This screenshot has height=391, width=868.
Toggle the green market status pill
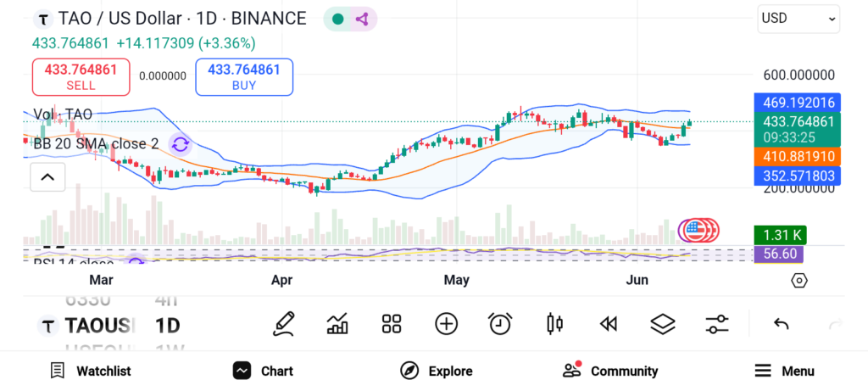pos(338,19)
